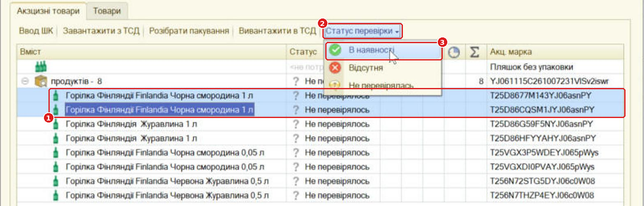The image size is (644, 206).
Task: Click the mark T25D86CQSM1JYJ06asnPY
Action: pyautogui.click(x=542, y=110)
